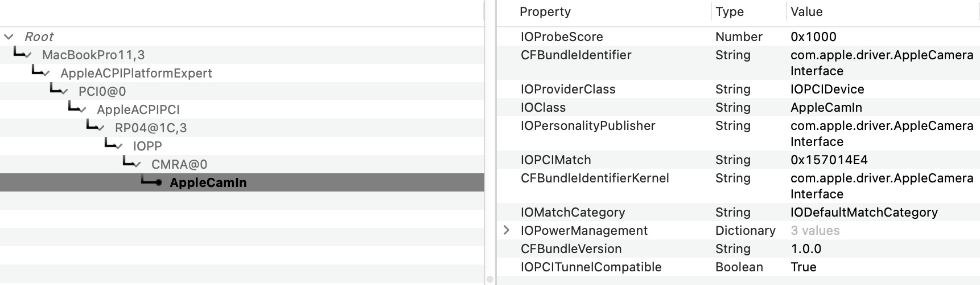
Task: Click the divider between tree and properties
Action: 490,142
